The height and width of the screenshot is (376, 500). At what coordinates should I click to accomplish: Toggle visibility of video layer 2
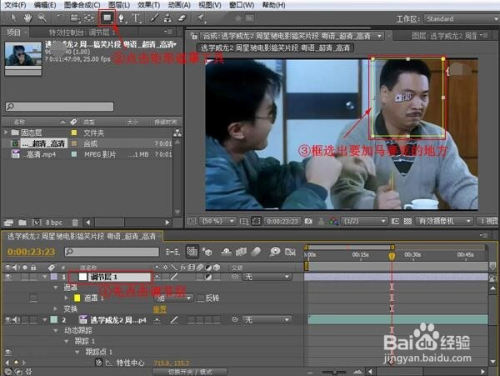pyautogui.click(x=8, y=320)
